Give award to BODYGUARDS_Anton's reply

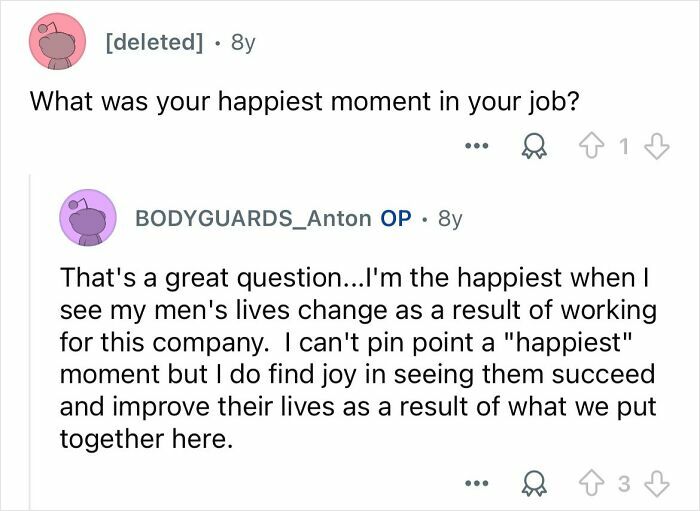534,484
